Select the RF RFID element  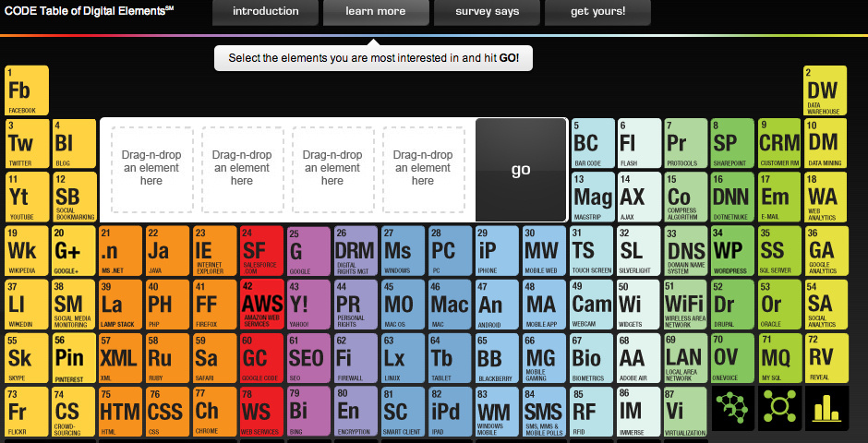pos(593,411)
